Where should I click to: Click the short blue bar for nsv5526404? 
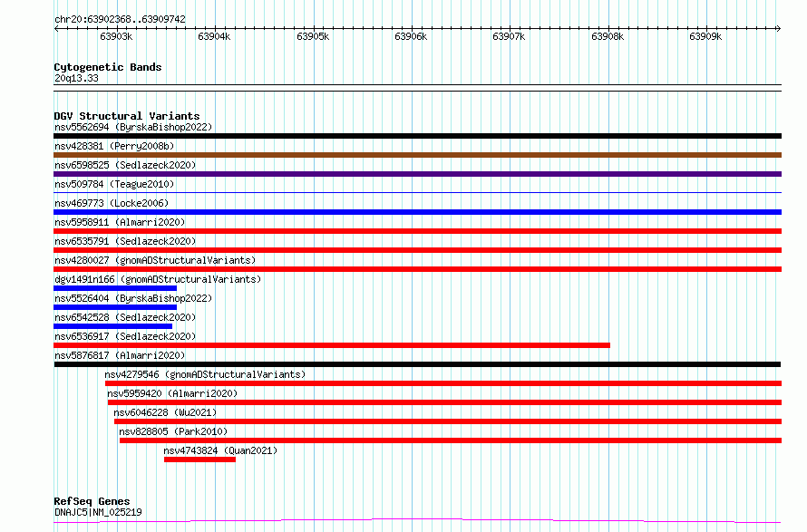(x=115, y=307)
